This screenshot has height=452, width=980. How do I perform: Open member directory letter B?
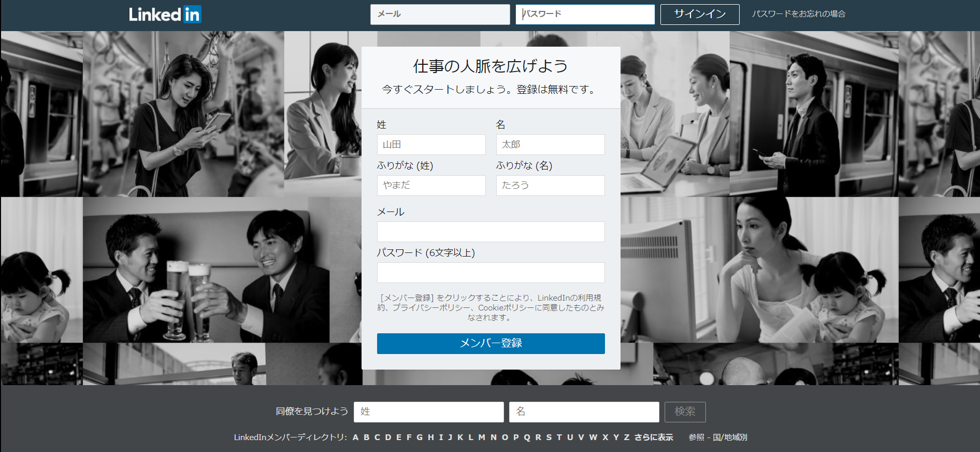pos(366,437)
